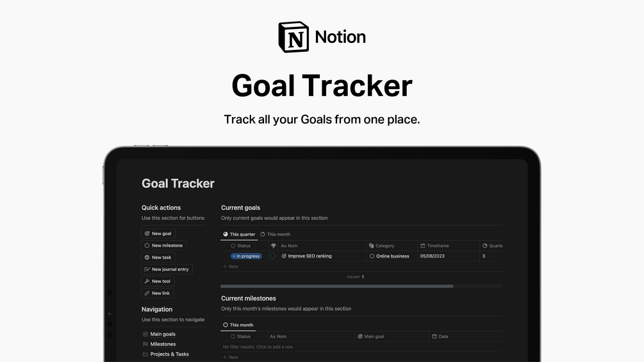Switch to This month view in Current goals
Image resolution: width=644 pixels, height=362 pixels.
click(276, 234)
